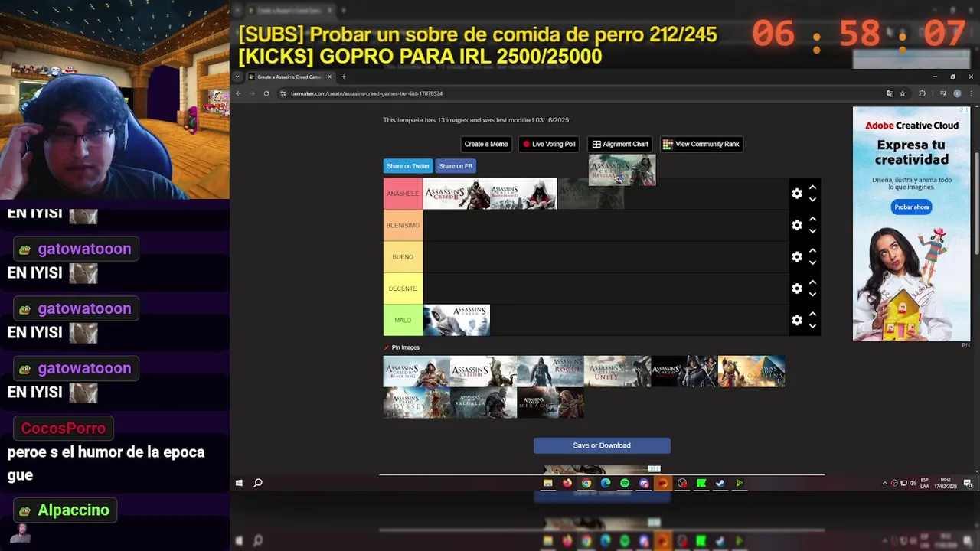Screen dimensions: 980x551
Task: Select Assassin's Creed II image in ANASHEEE row
Action: click(456, 194)
